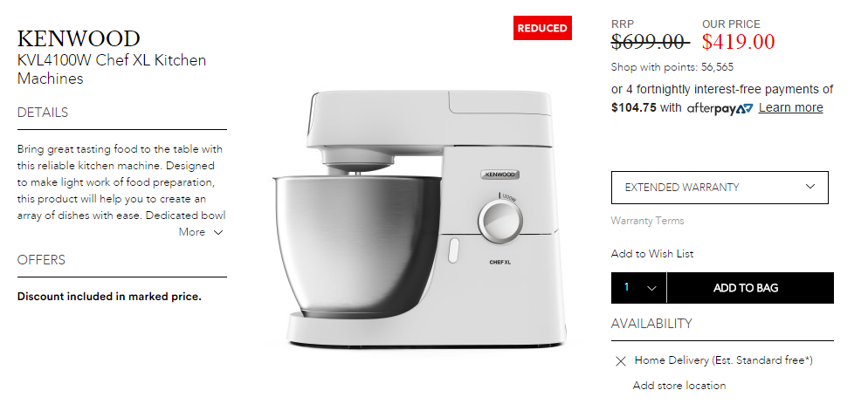Open the Warranty Terms link

tap(647, 221)
